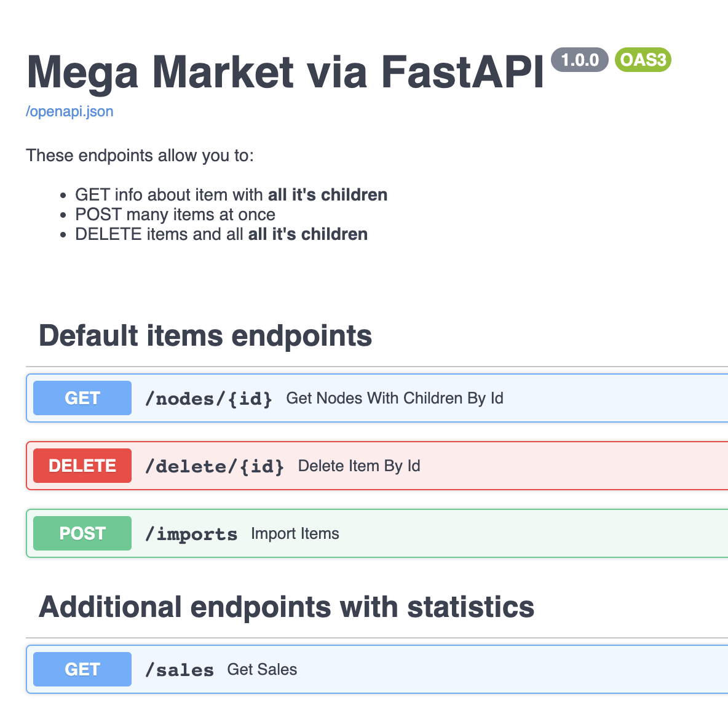Click the POST many items at once bullet
The image size is (728, 716).
tap(175, 215)
